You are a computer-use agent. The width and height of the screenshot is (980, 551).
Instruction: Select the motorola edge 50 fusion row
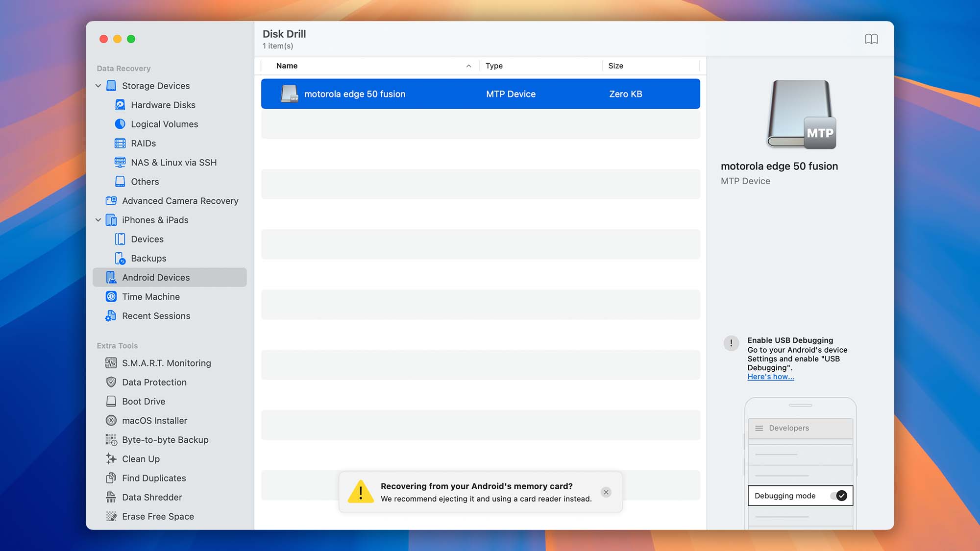pyautogui.click(x=480, y=94)
